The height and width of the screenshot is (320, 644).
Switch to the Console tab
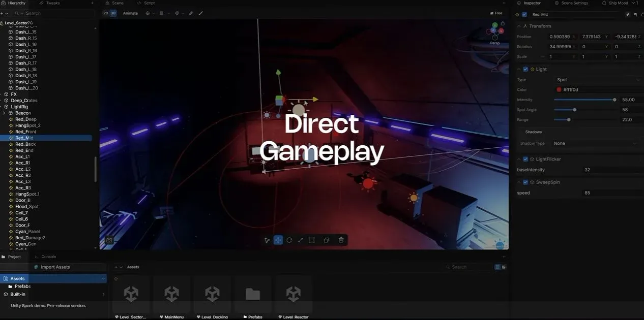(x=45, y=257)
